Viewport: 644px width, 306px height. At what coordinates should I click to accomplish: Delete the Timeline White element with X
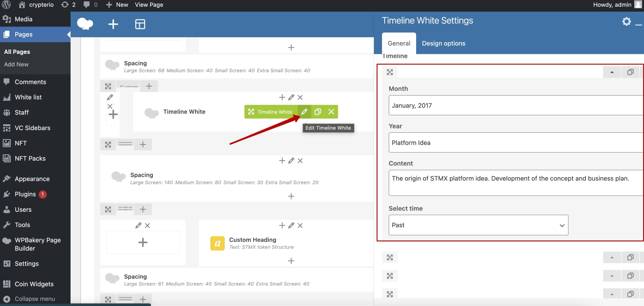point(331,112)
